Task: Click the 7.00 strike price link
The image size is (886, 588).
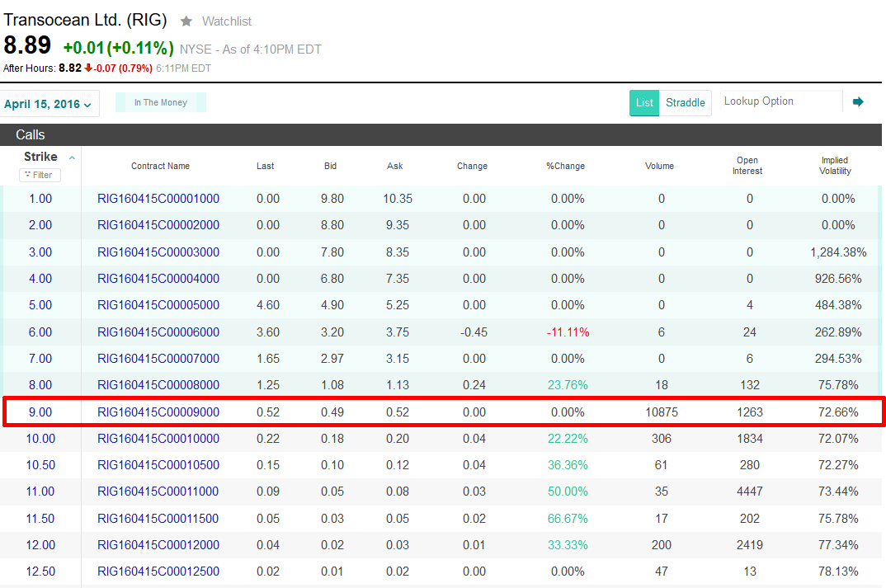Action: [40, 359]
